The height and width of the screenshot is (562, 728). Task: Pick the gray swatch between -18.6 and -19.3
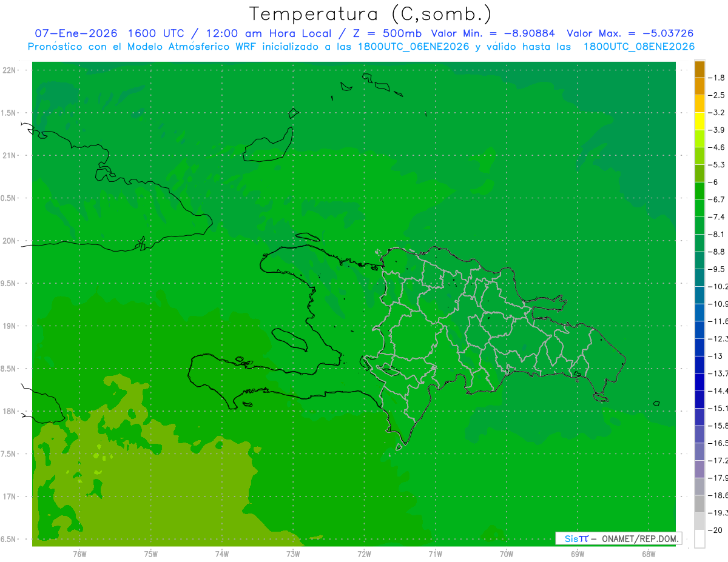tap(699, 504)
